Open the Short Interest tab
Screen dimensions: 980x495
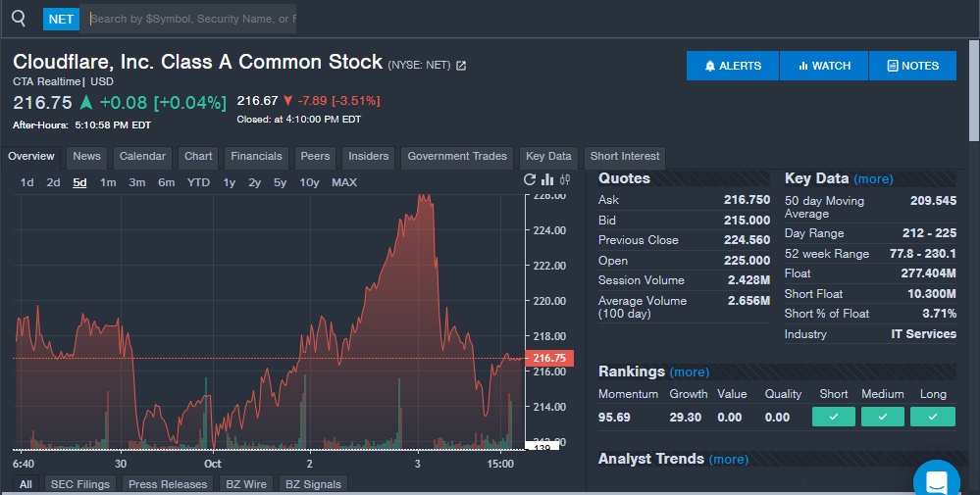[x=625, y=157]
